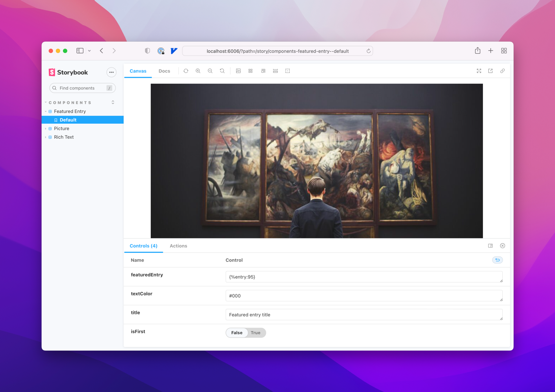Open Safari tab group dropdown
555x392 pixels.
[x=89, y=51]
